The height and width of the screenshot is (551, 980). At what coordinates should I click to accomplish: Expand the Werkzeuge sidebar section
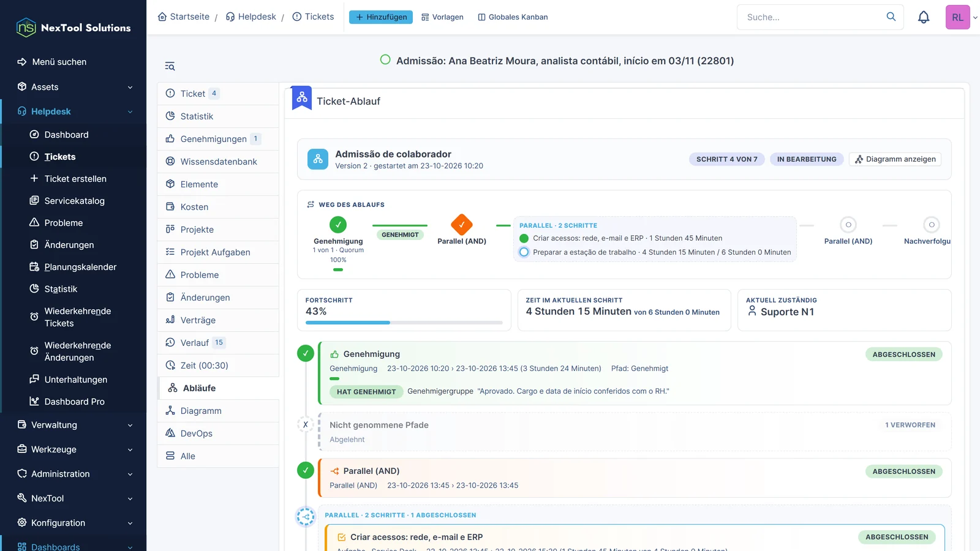73,449
